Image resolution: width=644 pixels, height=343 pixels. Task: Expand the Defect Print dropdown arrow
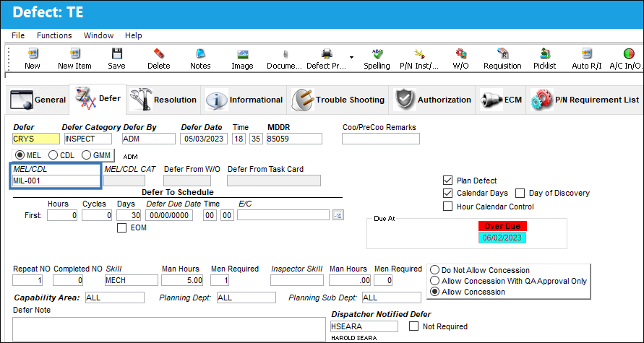[x=351, y=56]
